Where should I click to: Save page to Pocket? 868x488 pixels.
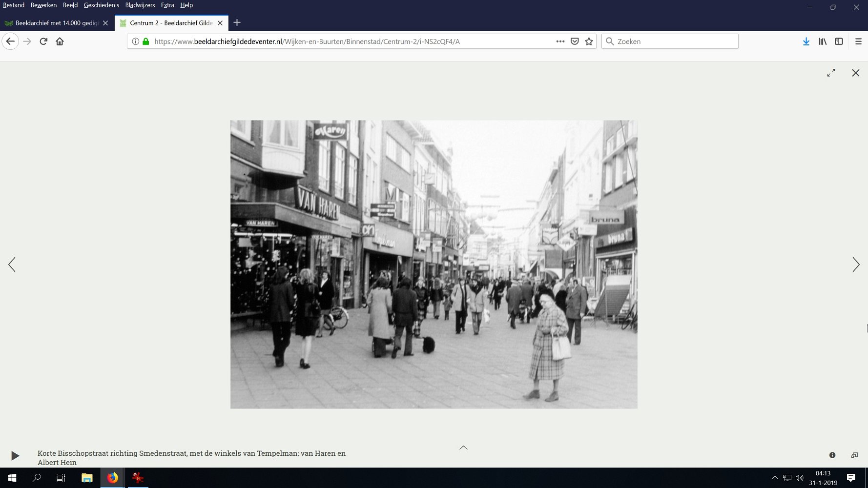(575, 41)
